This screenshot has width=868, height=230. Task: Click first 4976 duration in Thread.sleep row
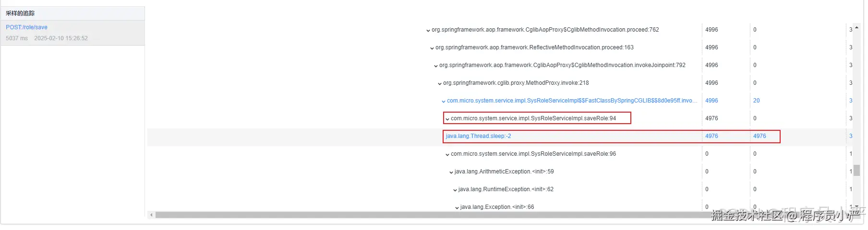711,136
